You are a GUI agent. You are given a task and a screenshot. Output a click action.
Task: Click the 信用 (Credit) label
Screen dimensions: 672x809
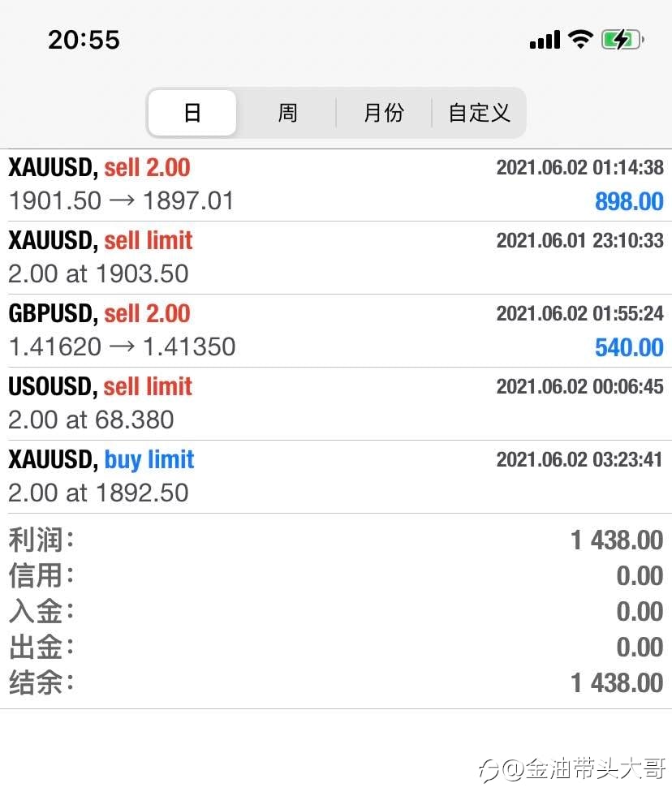(41, 575)
